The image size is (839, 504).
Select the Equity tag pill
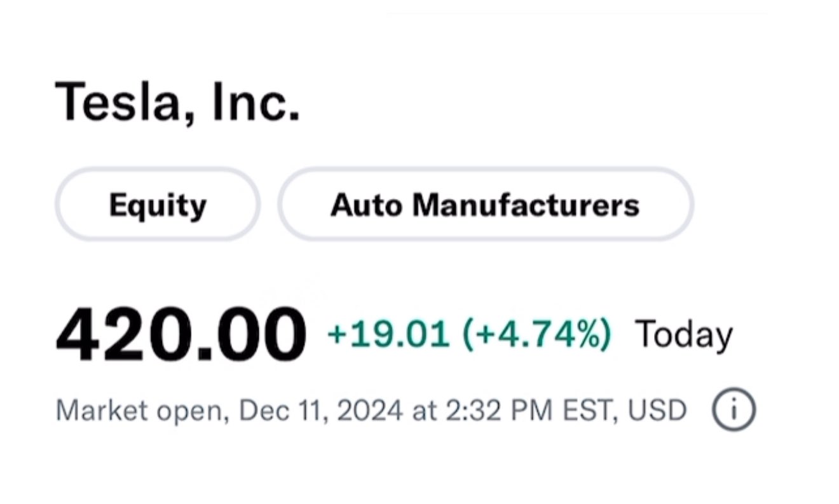158,205
